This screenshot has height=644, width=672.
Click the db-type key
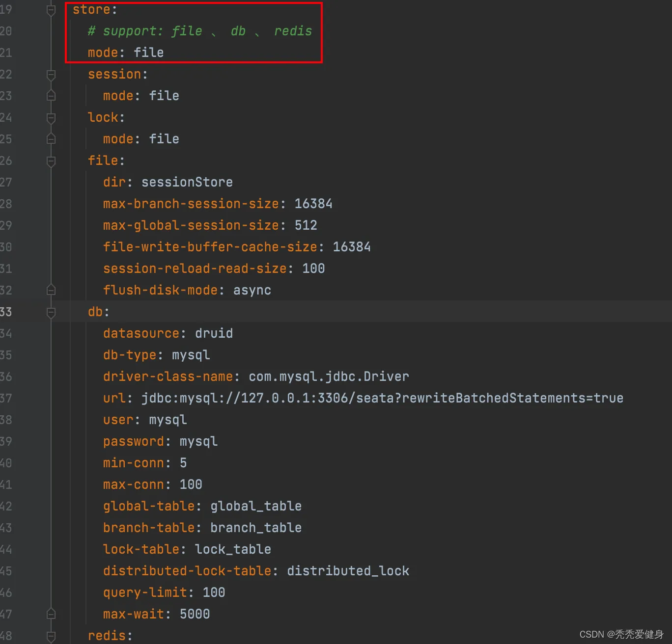pyautogui.click(x=130, y=355)
